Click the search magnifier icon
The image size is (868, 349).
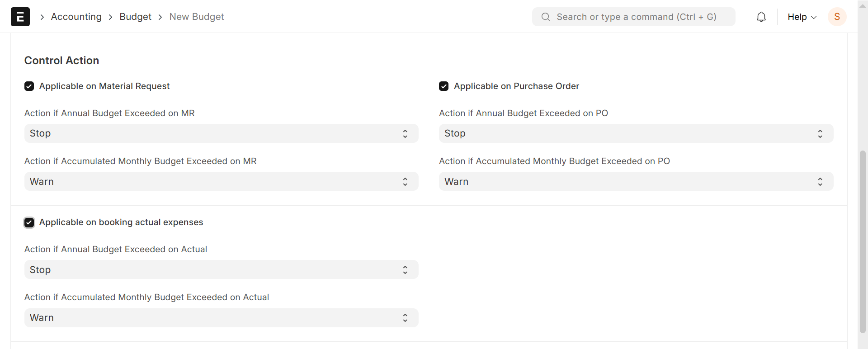(546, 17)
